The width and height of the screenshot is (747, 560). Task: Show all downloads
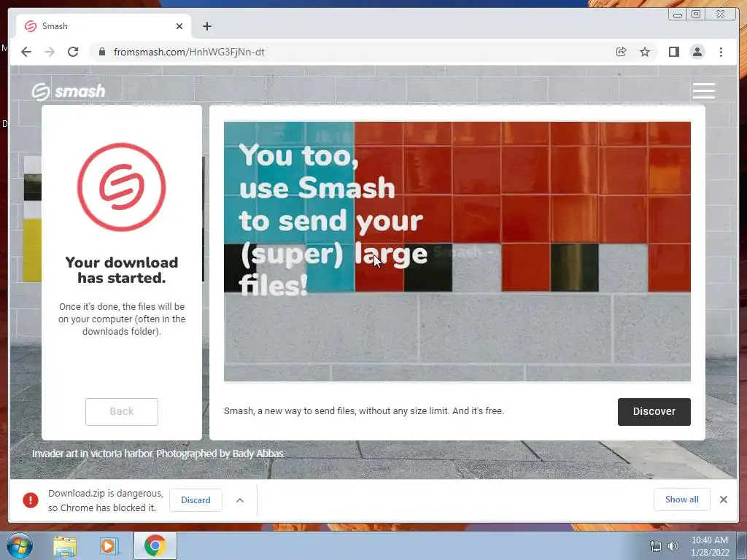coord(682,499)
